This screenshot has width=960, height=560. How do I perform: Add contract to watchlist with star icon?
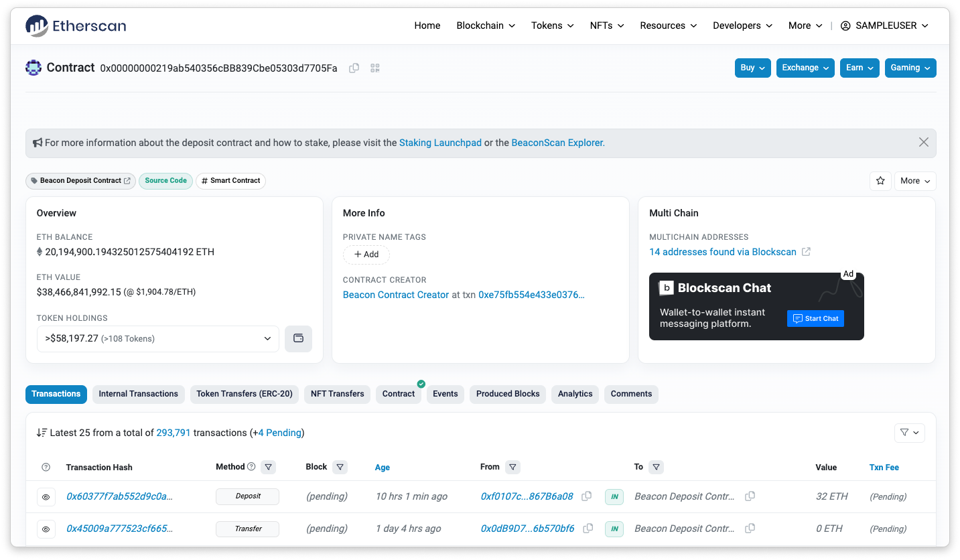tap(880, 181)
